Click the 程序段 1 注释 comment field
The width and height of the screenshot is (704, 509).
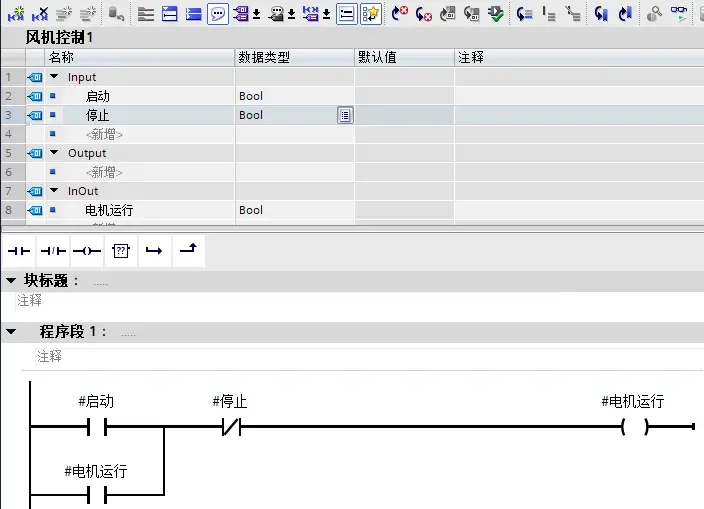tap(369, 356)
